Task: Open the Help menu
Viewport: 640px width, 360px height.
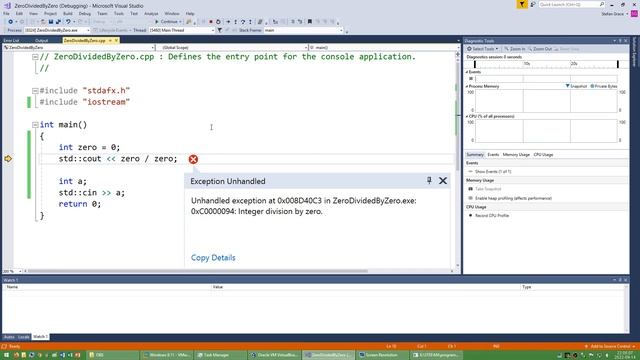Action: click(190, 13)
